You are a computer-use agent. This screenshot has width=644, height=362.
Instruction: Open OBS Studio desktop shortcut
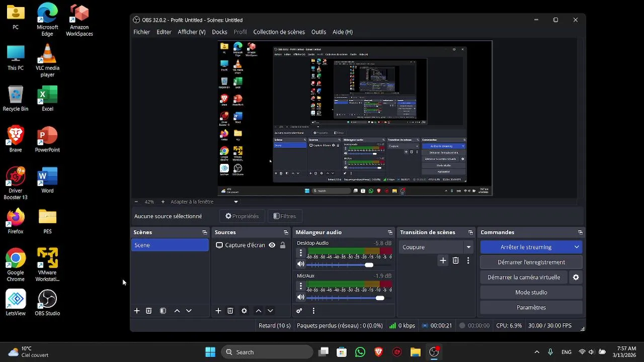click(x=47, y=303)
